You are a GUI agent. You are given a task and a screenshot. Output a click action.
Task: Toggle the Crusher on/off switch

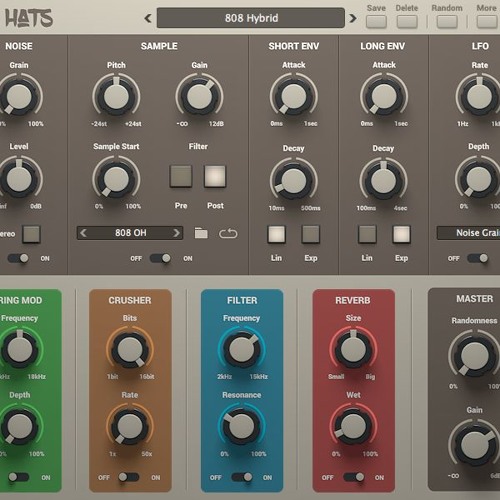pos(129,477)
